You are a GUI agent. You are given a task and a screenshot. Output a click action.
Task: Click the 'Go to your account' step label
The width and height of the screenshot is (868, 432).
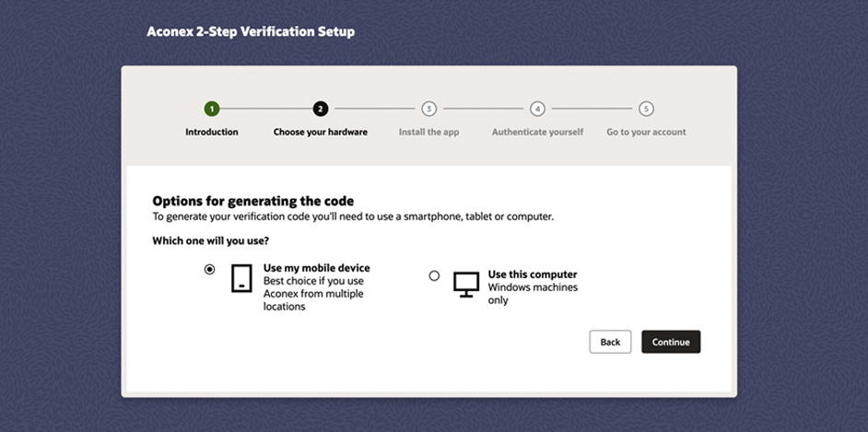click(646, 133)
